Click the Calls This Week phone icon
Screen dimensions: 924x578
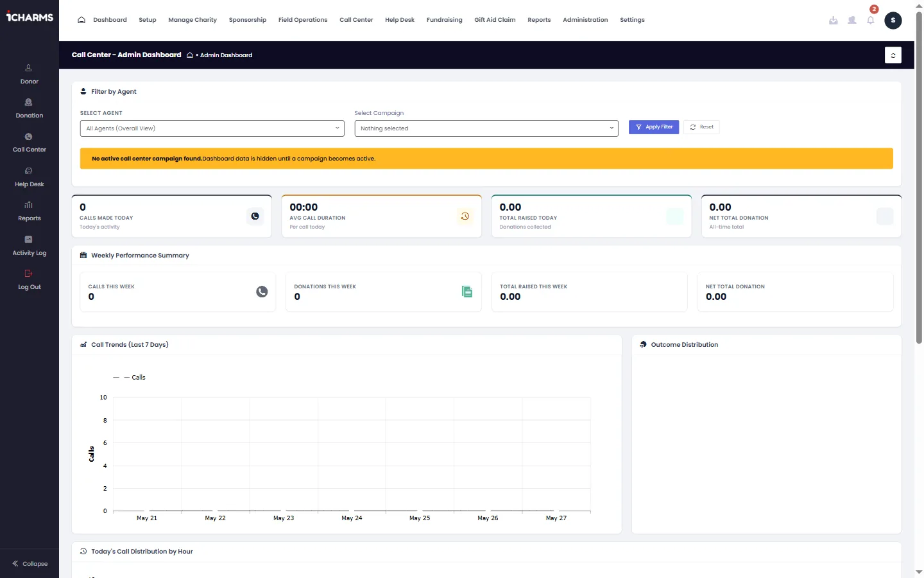(262, 292)
